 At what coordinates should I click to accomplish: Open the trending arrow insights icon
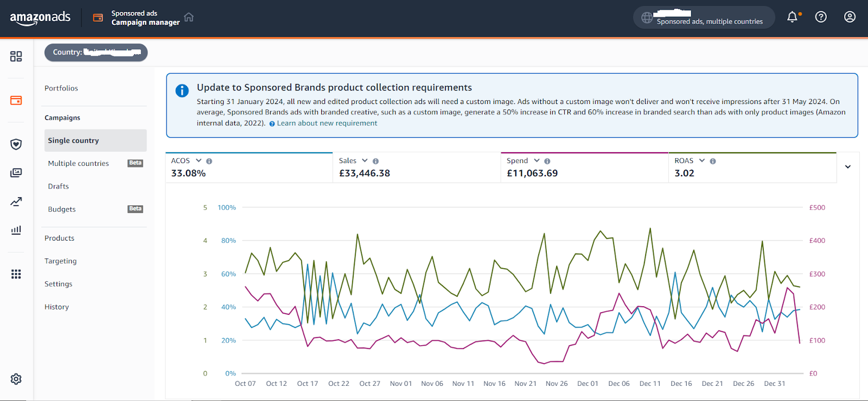(16, 202)
